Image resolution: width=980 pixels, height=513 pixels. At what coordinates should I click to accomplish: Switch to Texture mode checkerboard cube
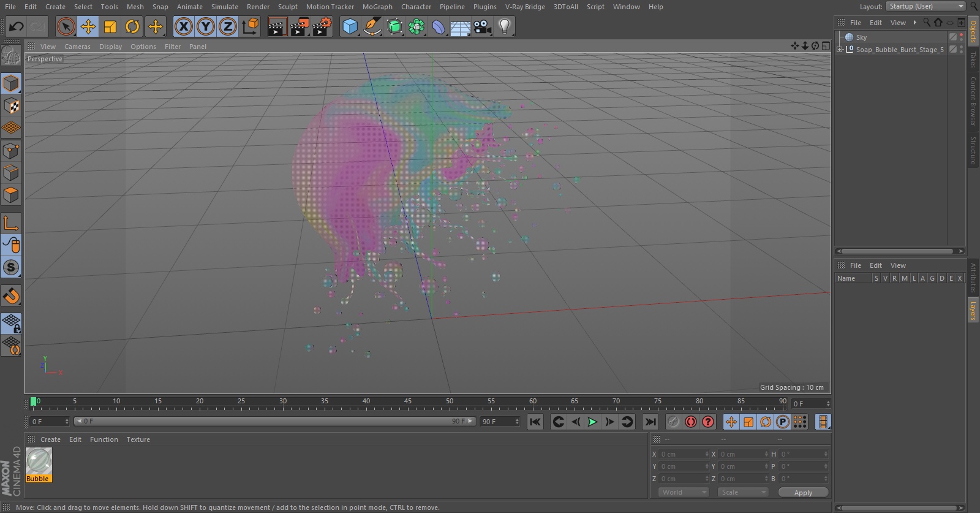click(11, 106)
